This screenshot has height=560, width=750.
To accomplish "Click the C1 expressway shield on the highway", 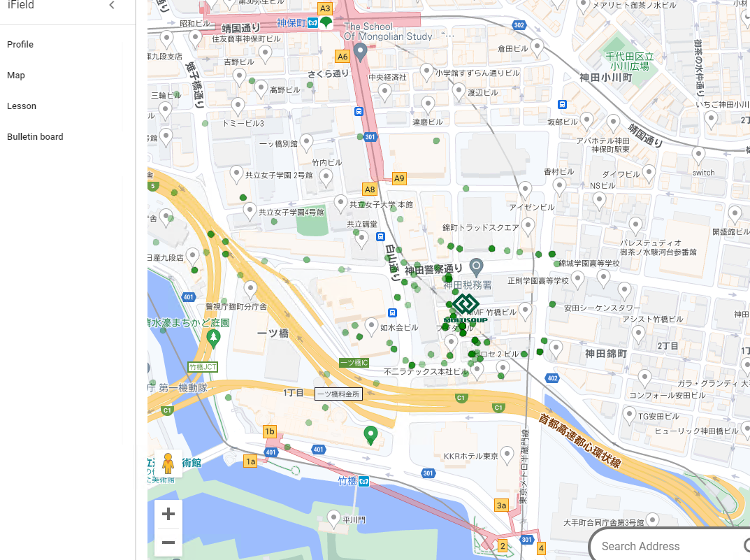I will point(460,396).
